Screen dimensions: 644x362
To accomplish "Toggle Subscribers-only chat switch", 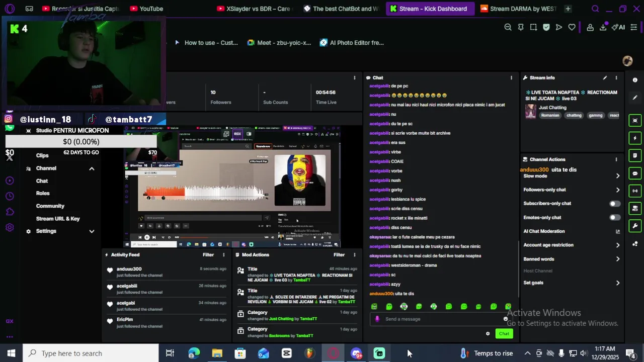I will [615, 204].
